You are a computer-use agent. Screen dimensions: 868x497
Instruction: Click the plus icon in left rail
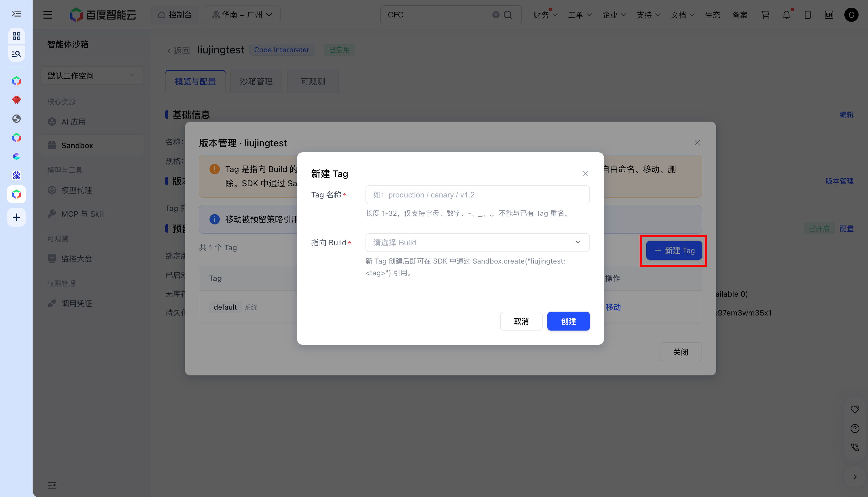point(17,217)
